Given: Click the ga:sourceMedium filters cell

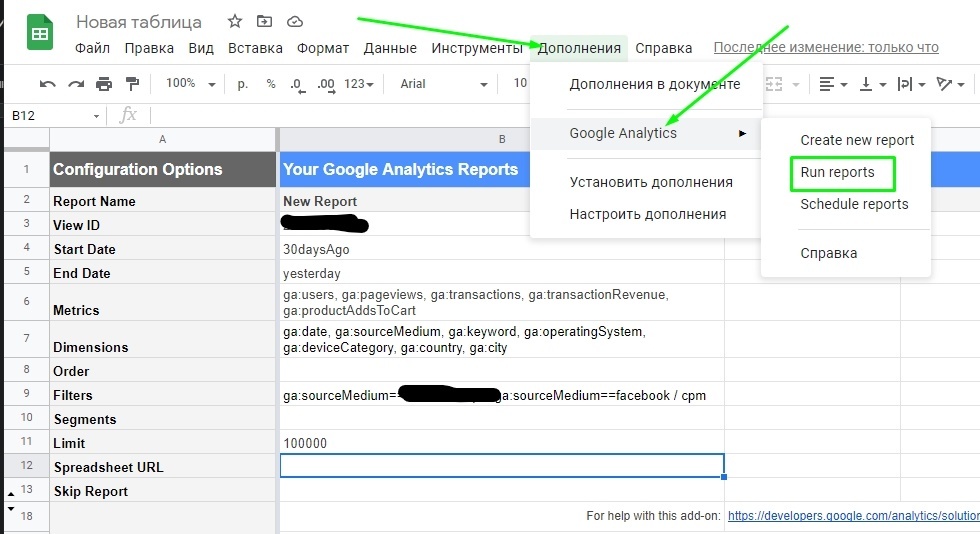Looking at the screenshot, I should [502, 395].
